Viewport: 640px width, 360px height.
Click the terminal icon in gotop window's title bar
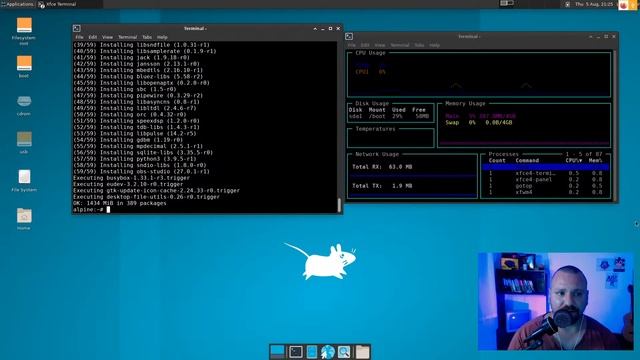(x=349, y=37)
